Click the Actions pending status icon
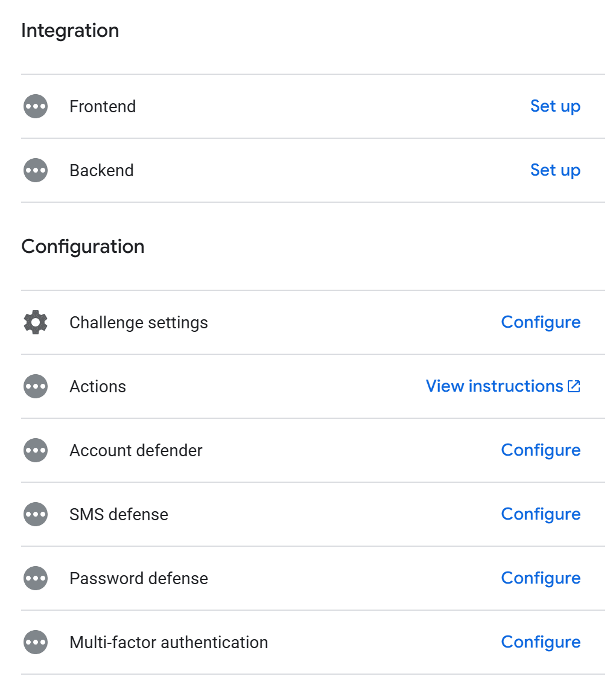The width and height of the screenshot is (616, 688). 36,387
